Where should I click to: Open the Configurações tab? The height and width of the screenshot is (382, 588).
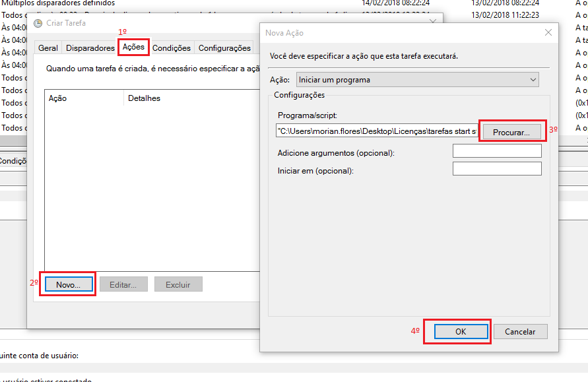tap(224, 48)
